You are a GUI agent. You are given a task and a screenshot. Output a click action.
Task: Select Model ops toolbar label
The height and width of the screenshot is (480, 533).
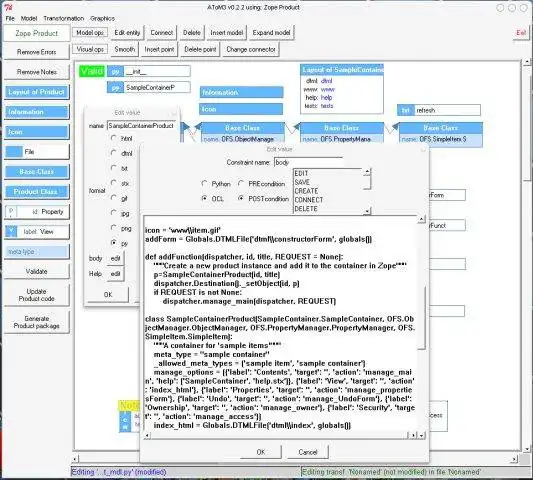(90, 33)
